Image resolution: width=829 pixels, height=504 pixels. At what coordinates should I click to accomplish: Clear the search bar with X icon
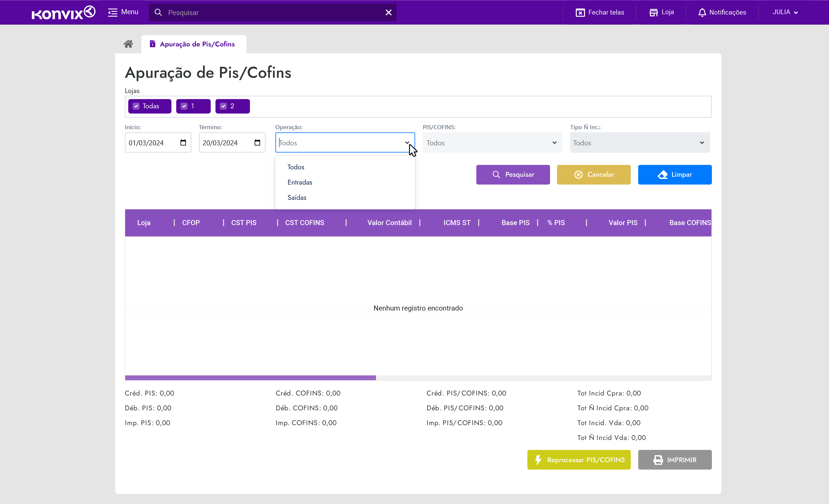tap(388, 12)
